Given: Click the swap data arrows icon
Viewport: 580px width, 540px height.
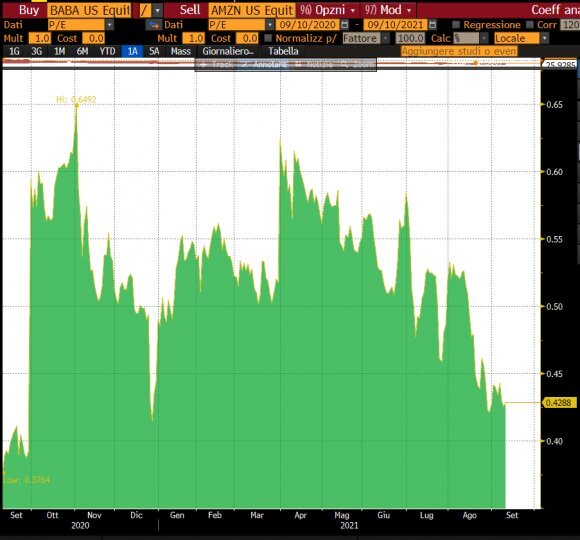Looking at the screenshot, I should (x=154, y=25).
